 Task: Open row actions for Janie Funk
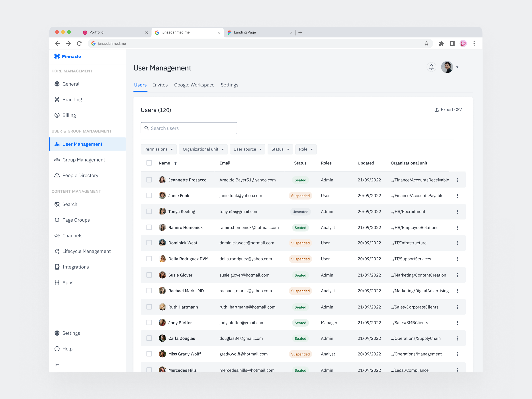[x=458, y=196]
